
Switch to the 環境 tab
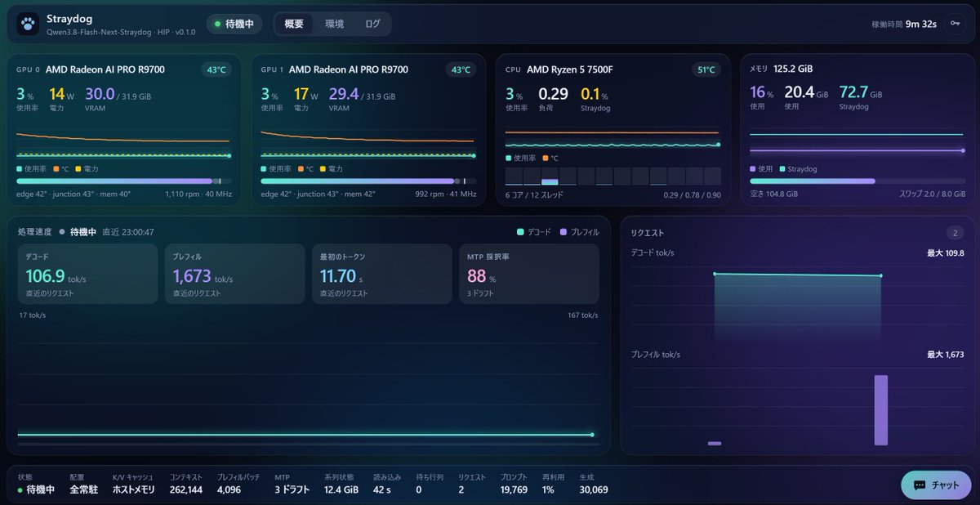coord(334,24)
